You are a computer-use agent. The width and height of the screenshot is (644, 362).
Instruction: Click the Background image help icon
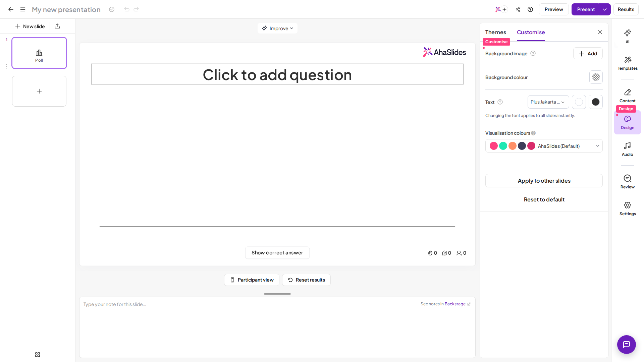coord(533,53)
